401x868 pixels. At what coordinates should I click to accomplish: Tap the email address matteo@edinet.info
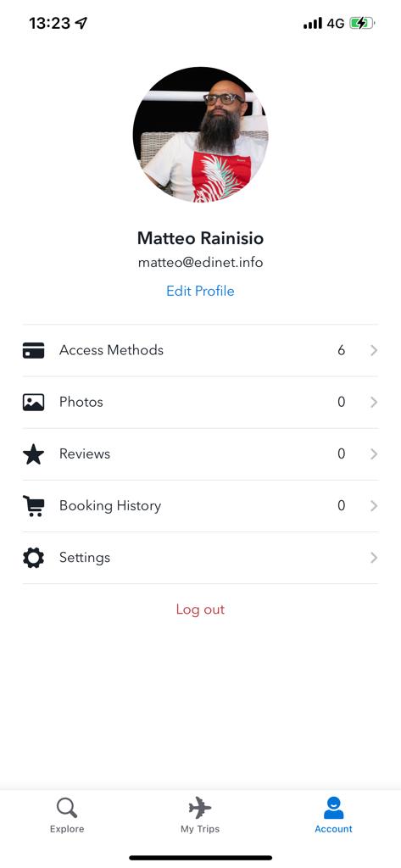(x=200, y=263)
